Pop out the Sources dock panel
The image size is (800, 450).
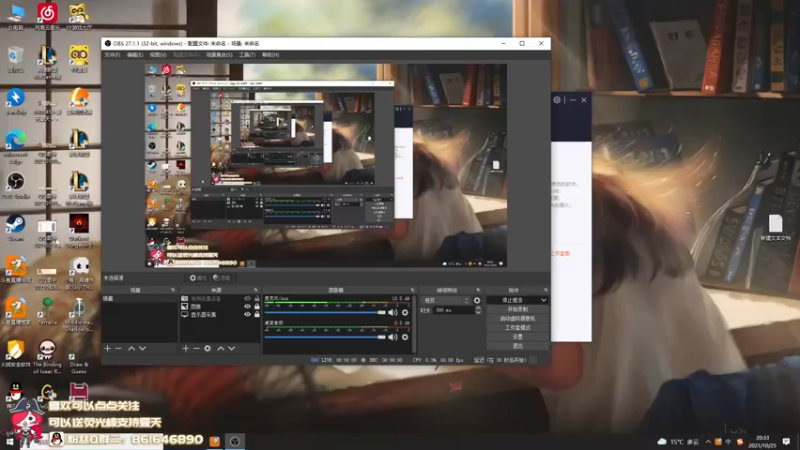256,290
